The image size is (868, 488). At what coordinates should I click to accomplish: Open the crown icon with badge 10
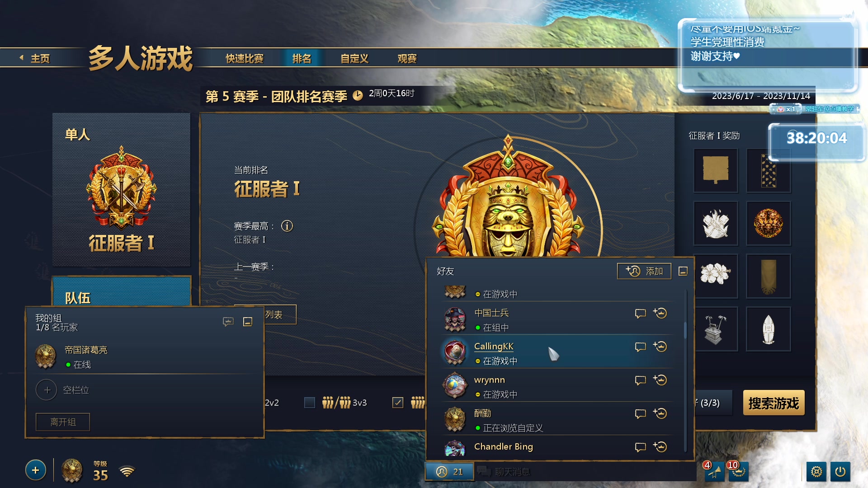pos(738,472)
